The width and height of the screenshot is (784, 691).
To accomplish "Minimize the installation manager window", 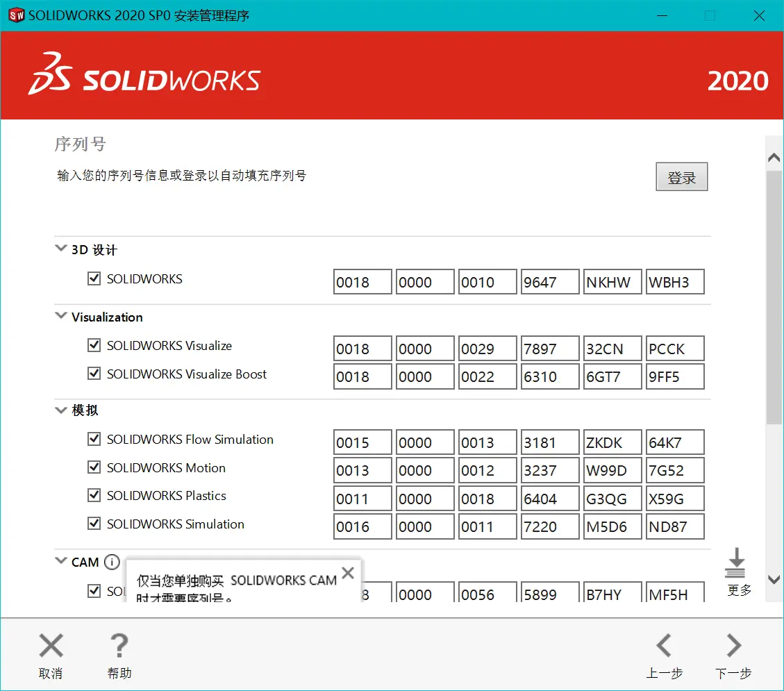I will click(x=662, y=15).
